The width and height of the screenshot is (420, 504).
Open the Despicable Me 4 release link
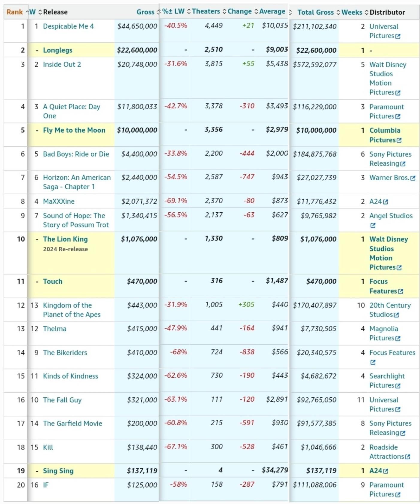(x=68, y=26)
